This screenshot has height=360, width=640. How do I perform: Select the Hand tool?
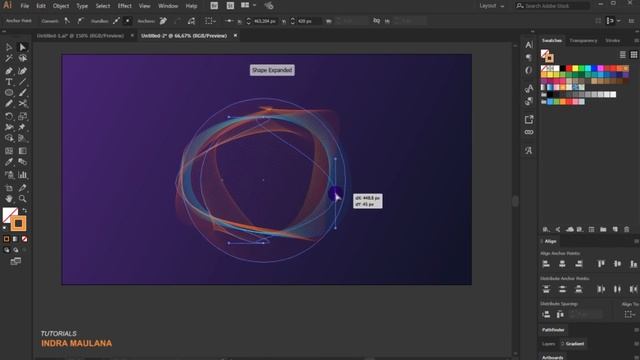(9, 199)
